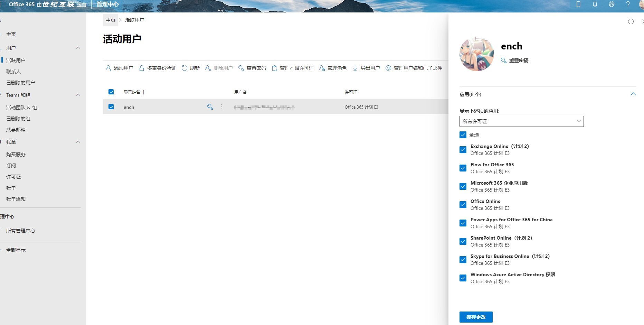This screenshot has width=644, height=325.
Task: Click the 用户名 column header
Action: pos(240,92)
